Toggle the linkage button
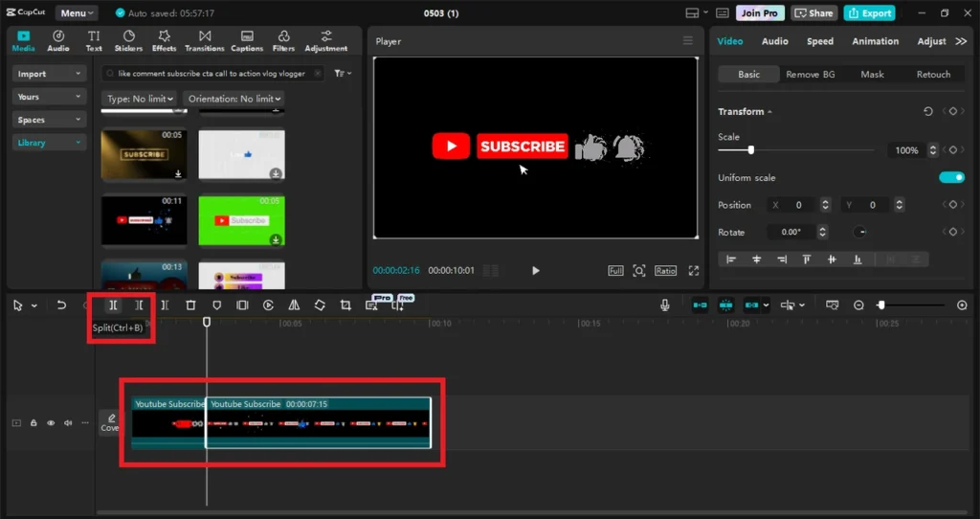 [x=751, y=305]
